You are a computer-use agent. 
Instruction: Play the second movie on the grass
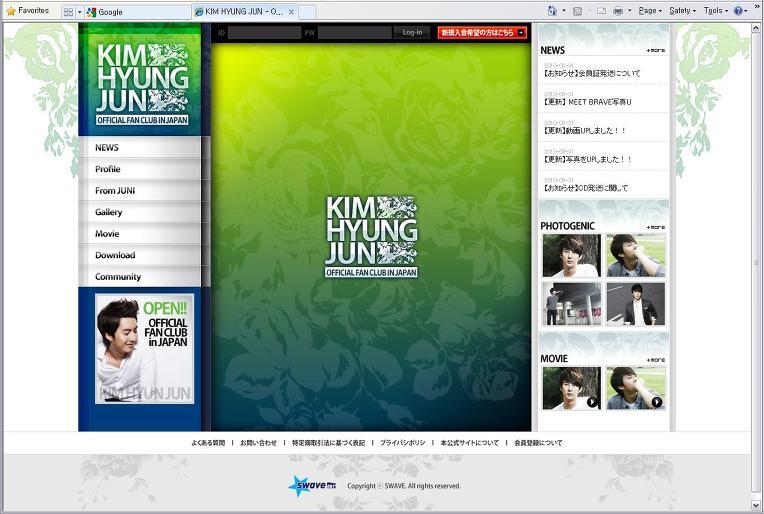click(x=635, y=388)
